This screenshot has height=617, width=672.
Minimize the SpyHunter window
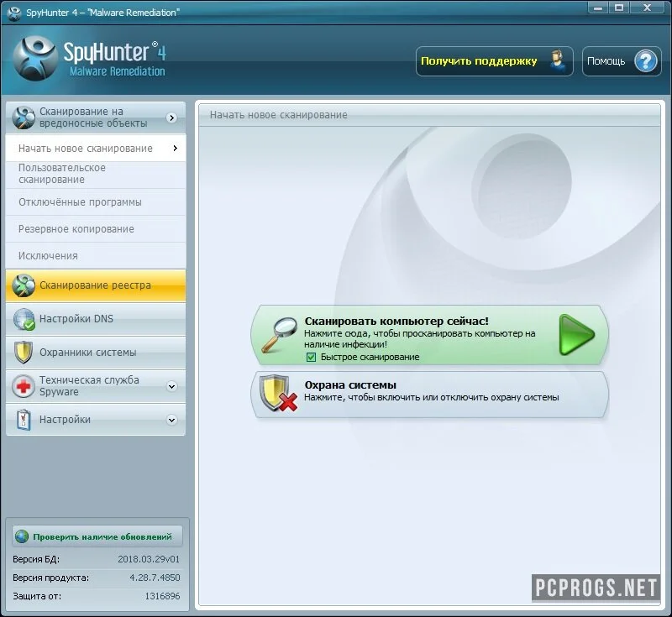(598, 8)
